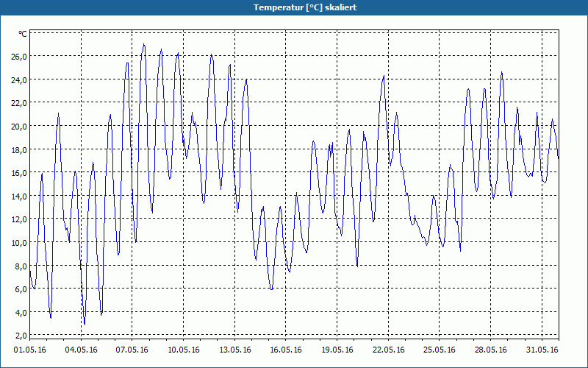Click the 26,0 y-axis label
This screenshot has height=368, width=588.
19,57
